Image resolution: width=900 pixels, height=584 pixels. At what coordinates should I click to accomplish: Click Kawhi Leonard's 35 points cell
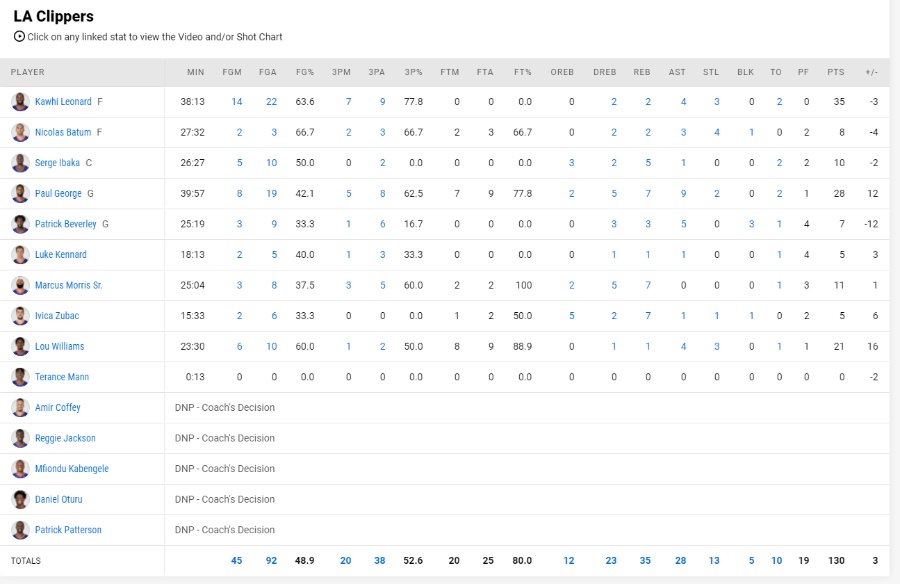click(x=839, y=102)
